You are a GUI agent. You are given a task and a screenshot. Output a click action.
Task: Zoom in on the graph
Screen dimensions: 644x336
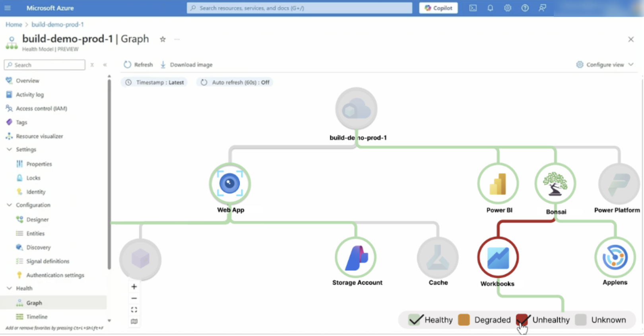click(x=134, y=287)
